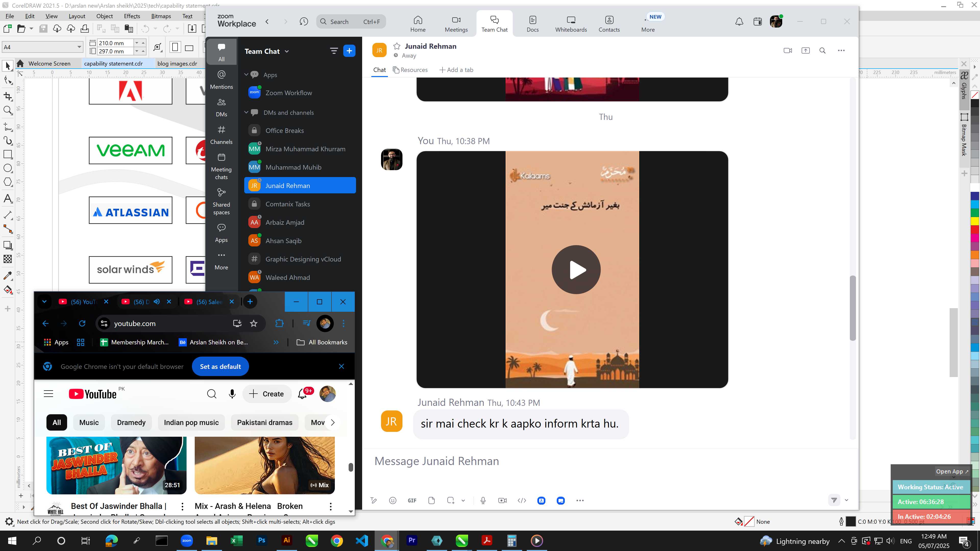Open Zoom notifications bell
The image size is (980, 551).
pos(739,22)
